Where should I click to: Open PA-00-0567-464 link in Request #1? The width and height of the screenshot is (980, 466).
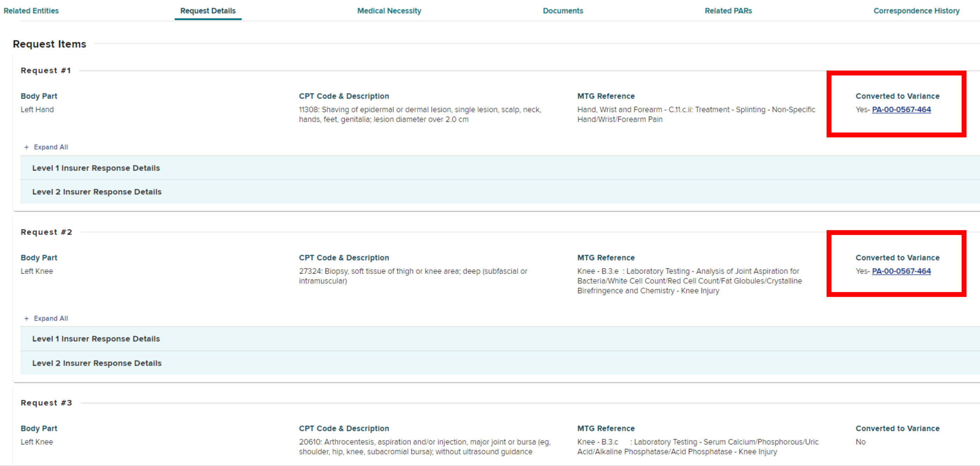pos(901,110)
